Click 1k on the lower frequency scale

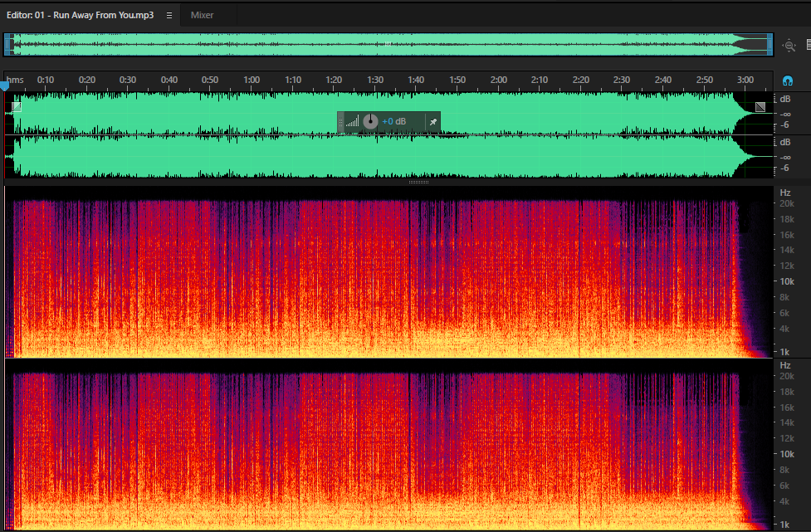(x=784, y=525)
